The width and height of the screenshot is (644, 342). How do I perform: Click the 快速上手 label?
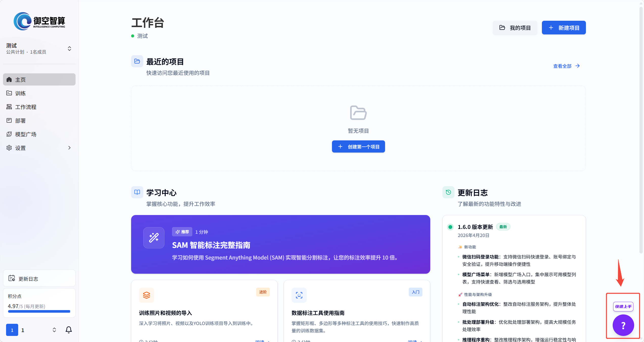[623, 306]
